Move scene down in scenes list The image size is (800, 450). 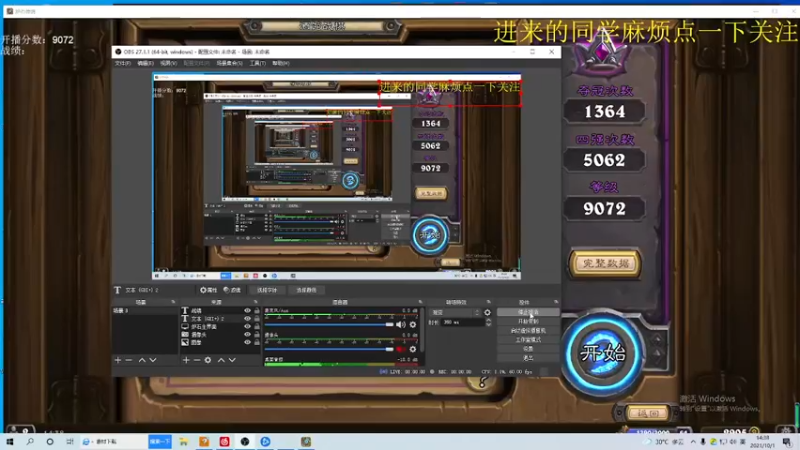[153, 360]
